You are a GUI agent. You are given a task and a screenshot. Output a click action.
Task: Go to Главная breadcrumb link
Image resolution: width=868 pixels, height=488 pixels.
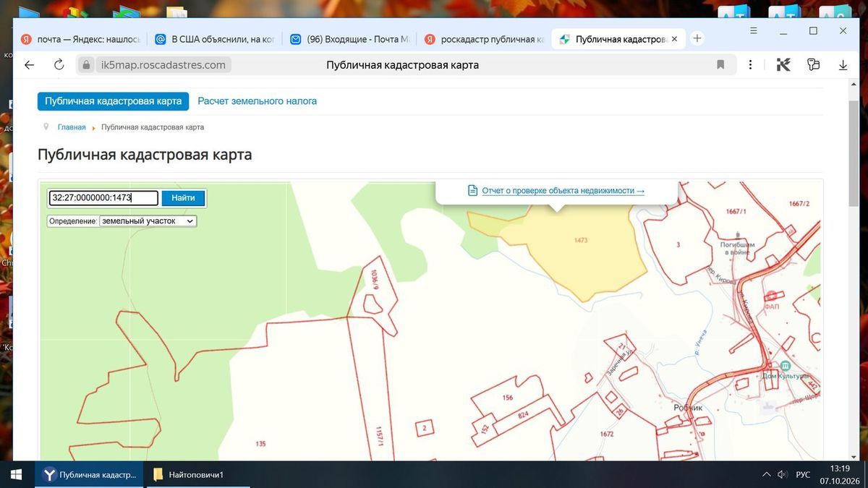(72, 127)
